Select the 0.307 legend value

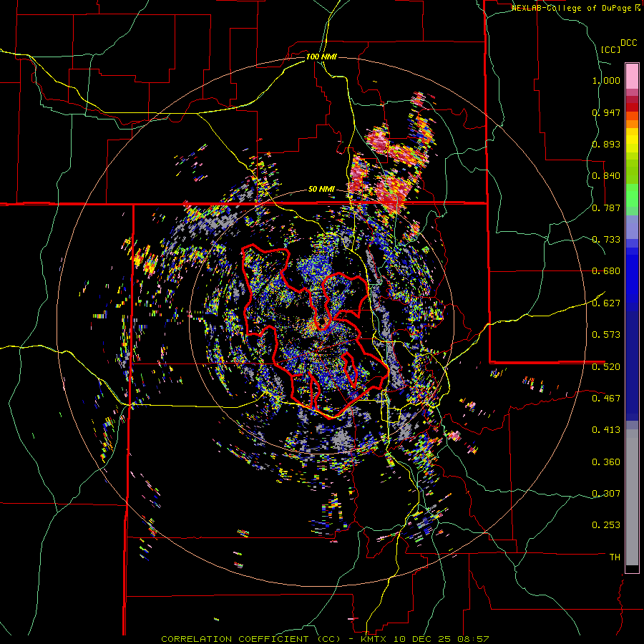pyautogui.click(x=606, y=493)
